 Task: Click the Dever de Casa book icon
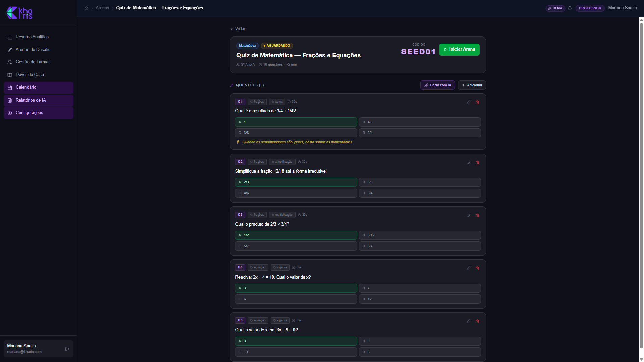(x=10, y=75)
